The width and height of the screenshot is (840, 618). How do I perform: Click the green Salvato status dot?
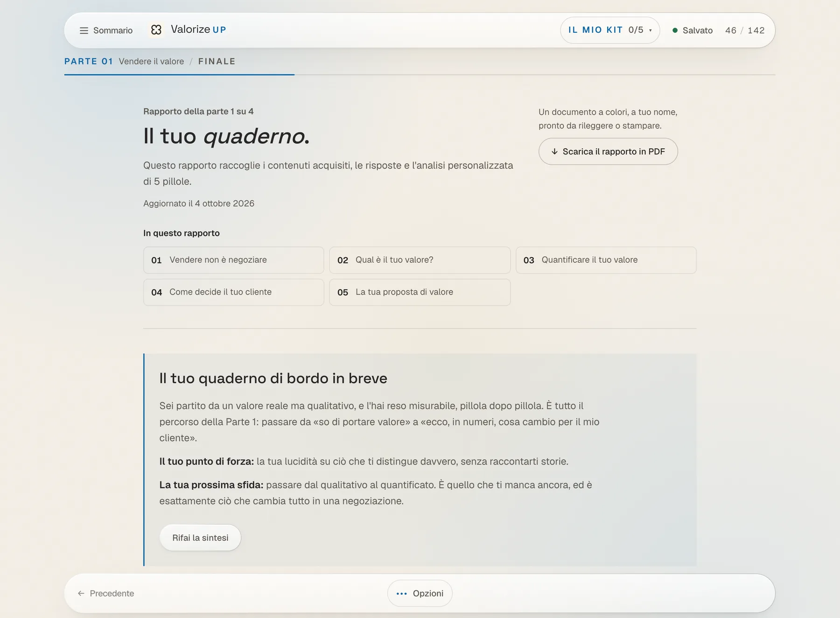click(675, 30)
